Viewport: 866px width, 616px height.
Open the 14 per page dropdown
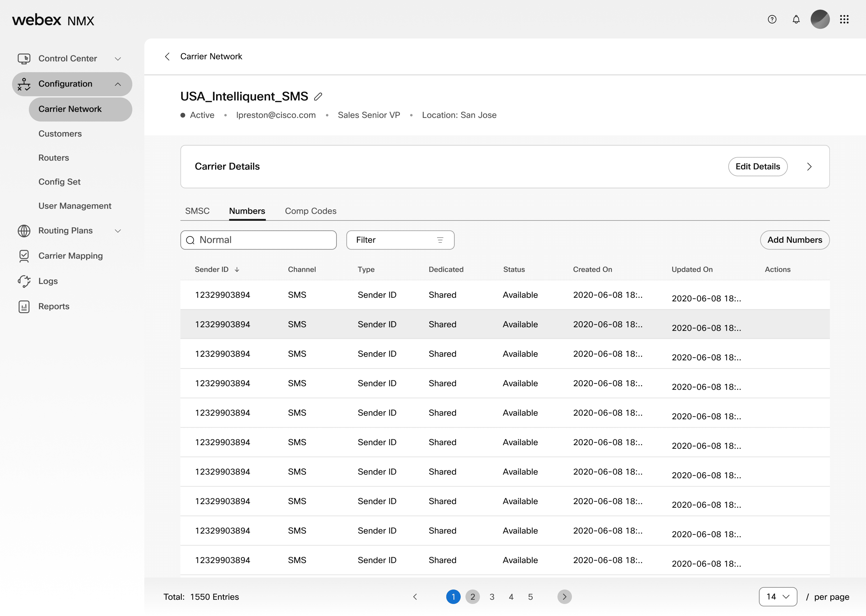tap(778, 597)
